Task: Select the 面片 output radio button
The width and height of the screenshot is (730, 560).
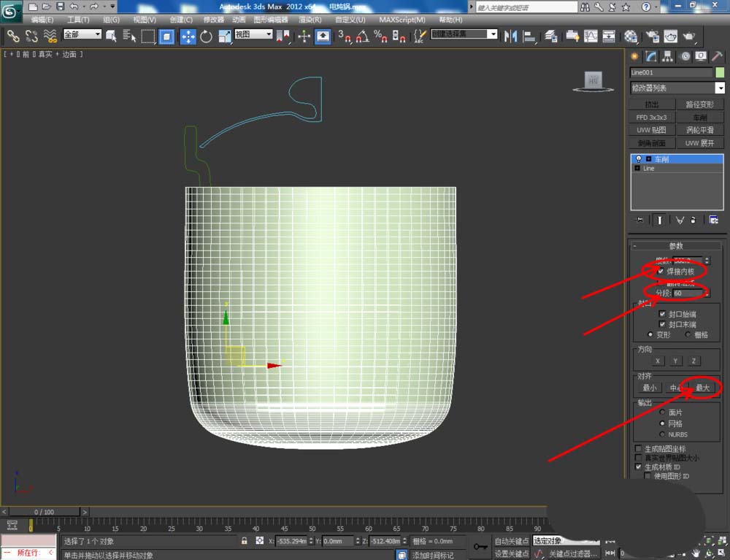Action: click(x=661, y=413)
